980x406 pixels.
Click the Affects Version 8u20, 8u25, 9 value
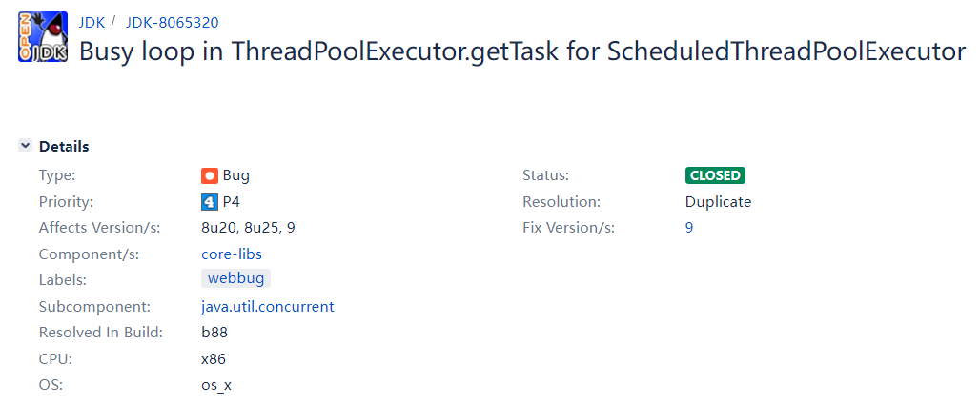point(249,228)
